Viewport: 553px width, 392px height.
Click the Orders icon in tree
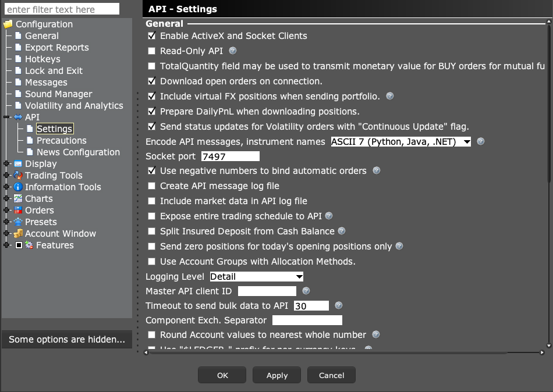click(18, 210)
